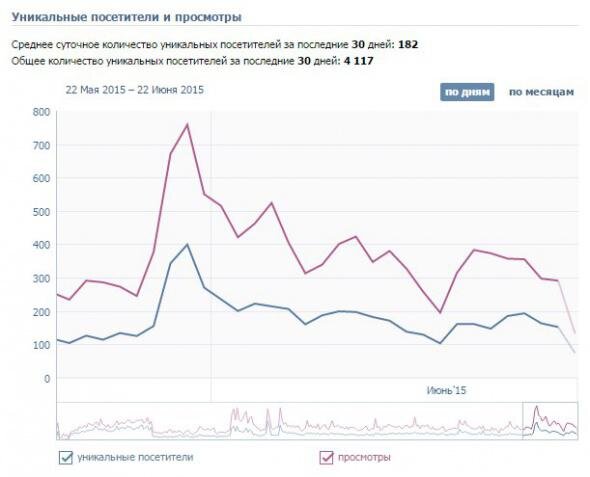This screenshot has height=477, width=590.
Task: Click the date range 22 Мая 2015 – 22 Июня 2015
Action: pos(135,90)
